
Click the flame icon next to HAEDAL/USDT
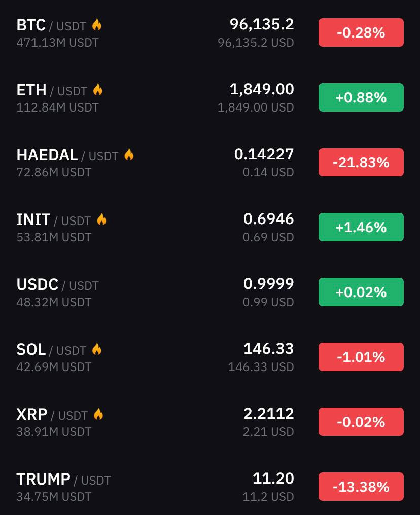129,155
